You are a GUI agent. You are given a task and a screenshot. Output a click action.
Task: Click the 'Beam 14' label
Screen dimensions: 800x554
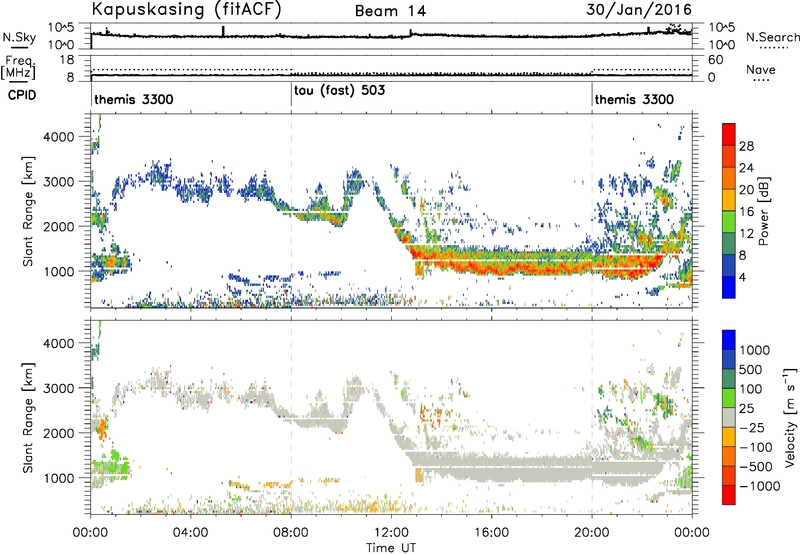390,11
